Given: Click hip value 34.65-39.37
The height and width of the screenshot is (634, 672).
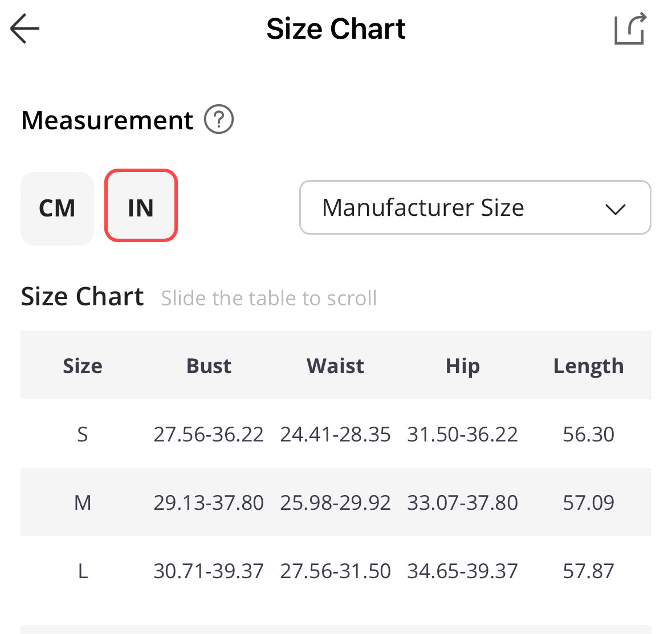Looking at the screenshot, I should click(462, 571).
